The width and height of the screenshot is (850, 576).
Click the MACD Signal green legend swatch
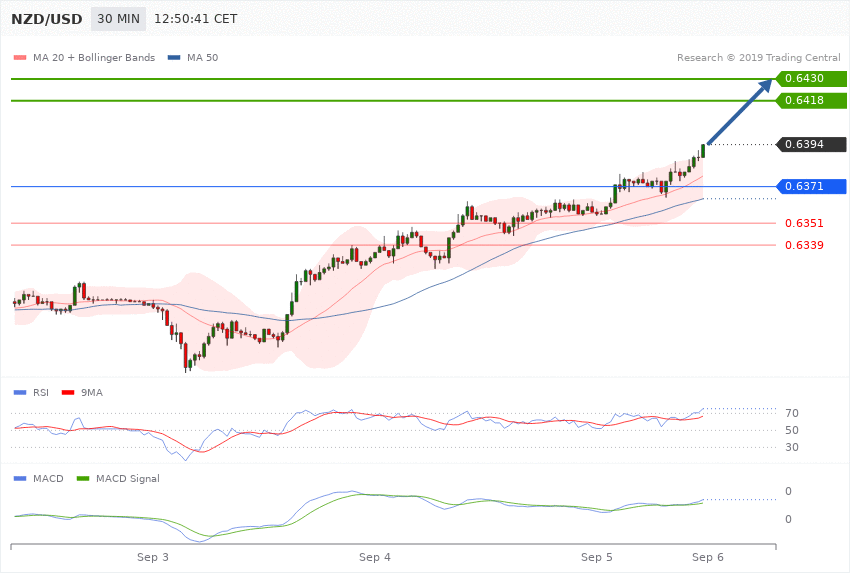[83, 478]
